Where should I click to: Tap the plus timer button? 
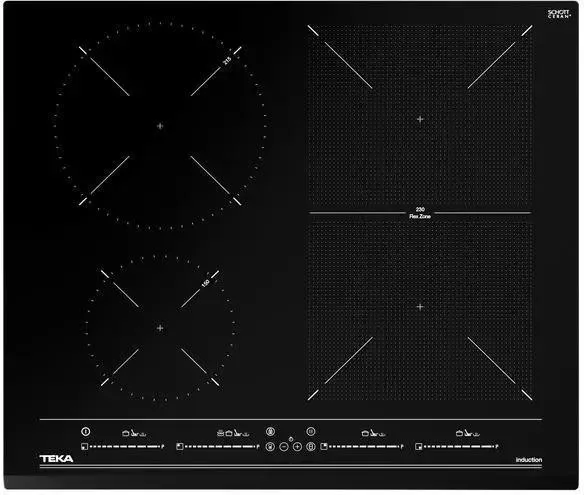297,446
